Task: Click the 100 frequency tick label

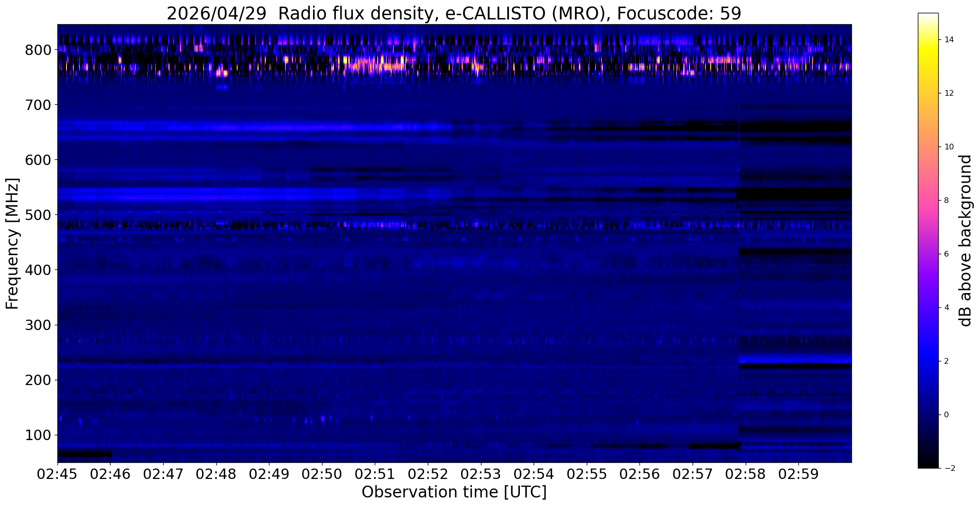Action: click(x=38, y=435)
